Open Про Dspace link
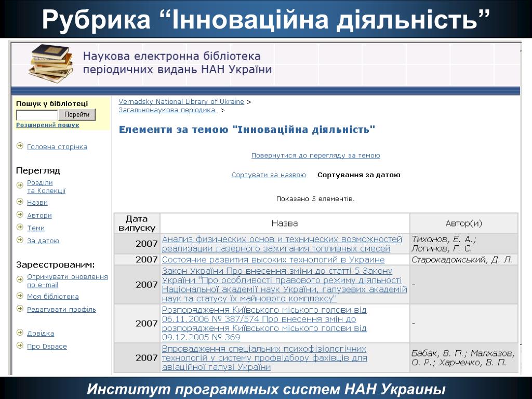 [x=47, y=347]
